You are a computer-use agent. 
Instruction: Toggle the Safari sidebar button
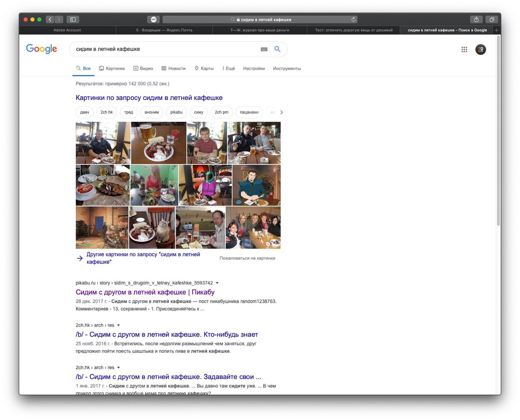73,19
